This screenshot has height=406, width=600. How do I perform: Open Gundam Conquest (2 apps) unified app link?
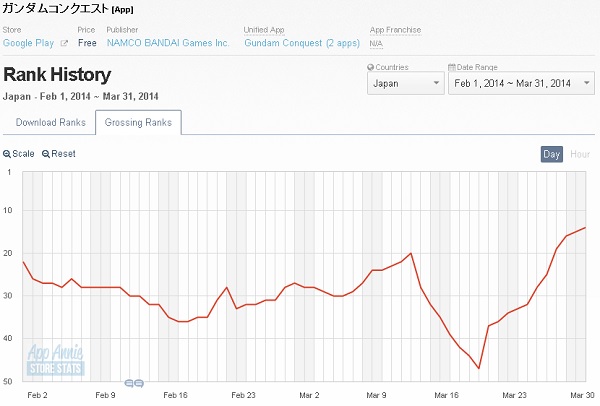pyautogui.click(x=302, y=43)
